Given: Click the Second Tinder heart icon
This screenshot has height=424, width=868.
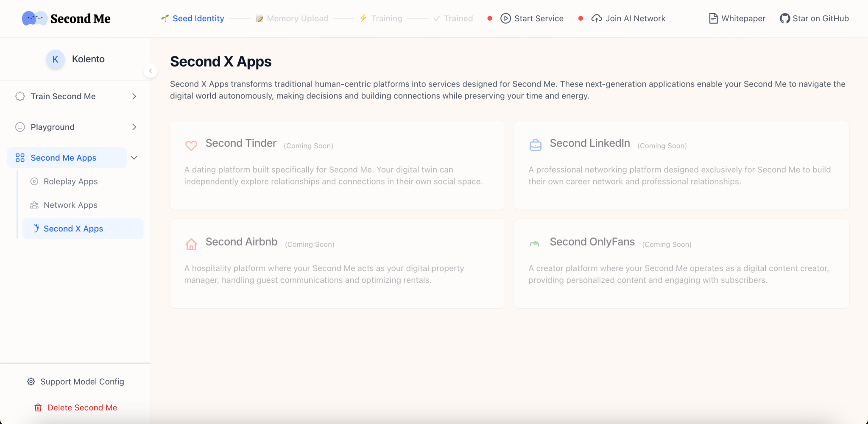Looking at the screenshot, I should 191,145.
